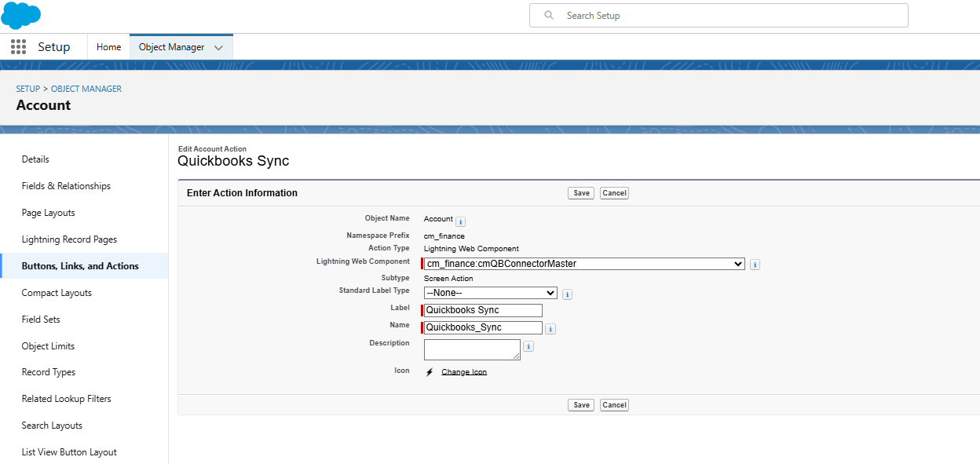
Task: Open Details in the sidebar
Action: click(x=35, y=159)
